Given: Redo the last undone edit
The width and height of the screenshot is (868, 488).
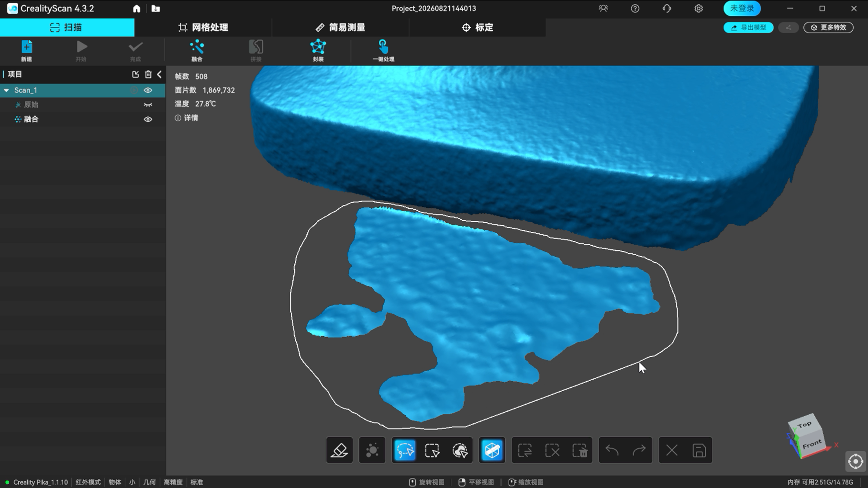Looking at the screenshot, I should 639,450.
